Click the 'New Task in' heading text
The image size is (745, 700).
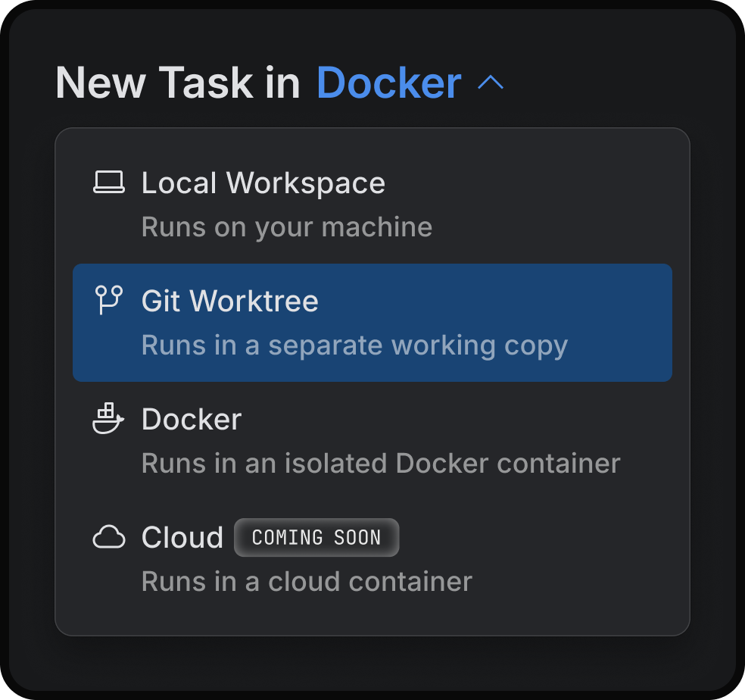point(178,83)
